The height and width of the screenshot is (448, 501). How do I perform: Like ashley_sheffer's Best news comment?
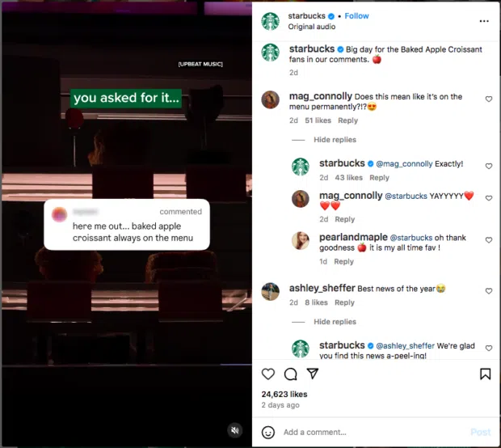coord(489,291)
